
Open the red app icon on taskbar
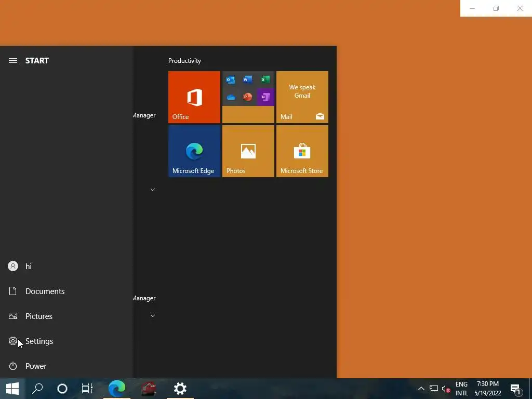tap(148, 389)
